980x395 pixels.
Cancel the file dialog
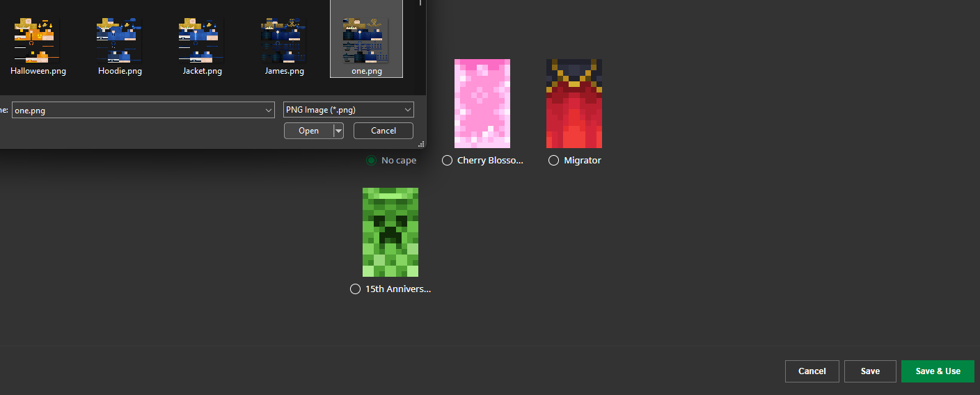[384, 131]
